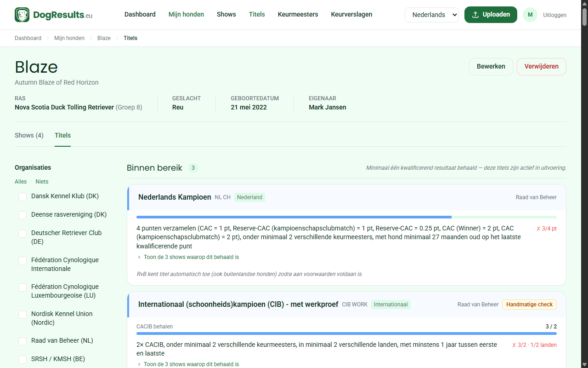
Task: Check Deense rasvereniging (DK)
Action: coord(22,215)
